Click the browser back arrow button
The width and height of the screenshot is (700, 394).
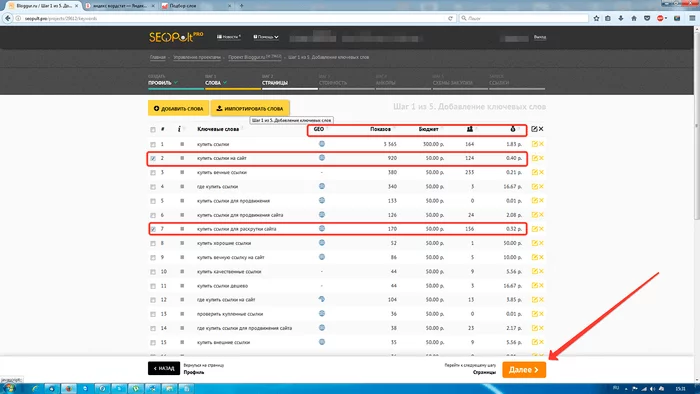coord(8,18)
